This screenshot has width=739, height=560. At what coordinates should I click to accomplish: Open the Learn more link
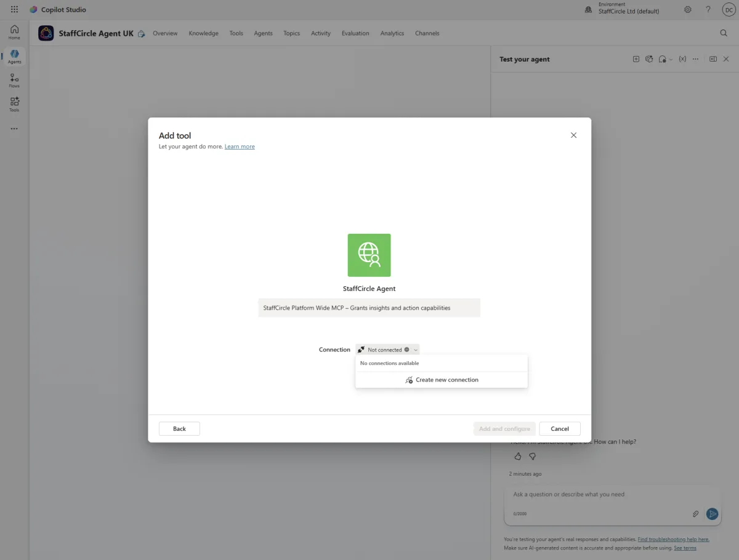(x=240, y=146)
